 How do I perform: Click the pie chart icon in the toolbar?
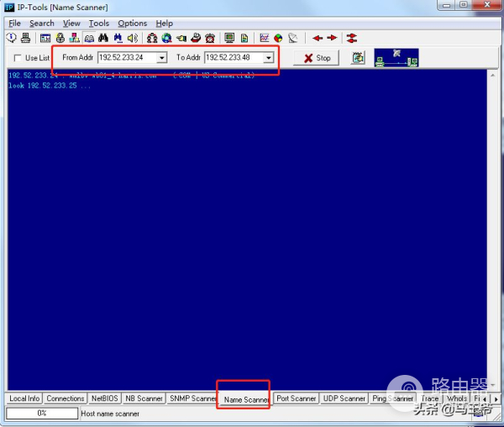click(x=278, y=38)
